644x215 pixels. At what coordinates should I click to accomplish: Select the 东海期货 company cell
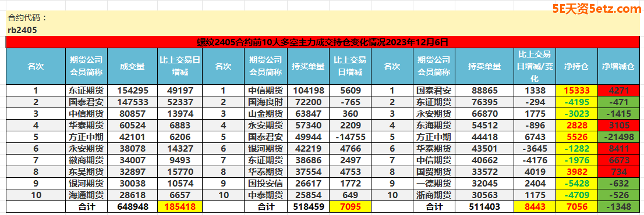click(x=434, y=126)
